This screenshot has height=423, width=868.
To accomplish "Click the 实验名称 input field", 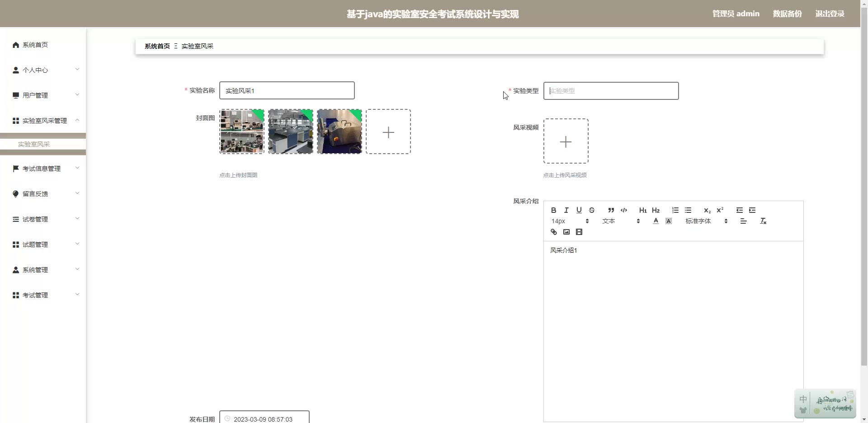I will pyautogui.click(x=287, y=90).
